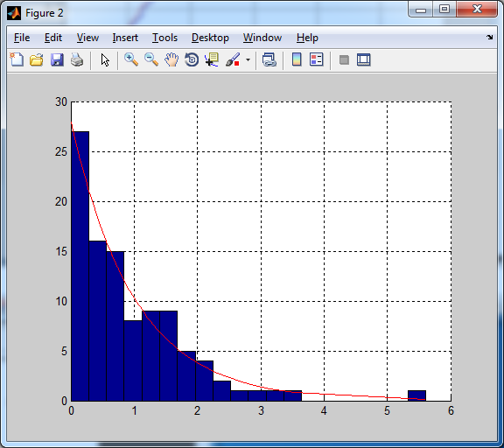Show plot tools and dock figure
The height and width of the screenshot is (448, 504).
pyautogui.click(x=363, y=59)
